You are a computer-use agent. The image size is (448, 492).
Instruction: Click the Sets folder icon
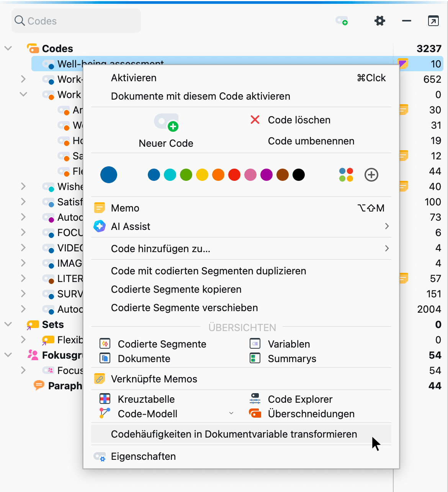tap(33, 325)
